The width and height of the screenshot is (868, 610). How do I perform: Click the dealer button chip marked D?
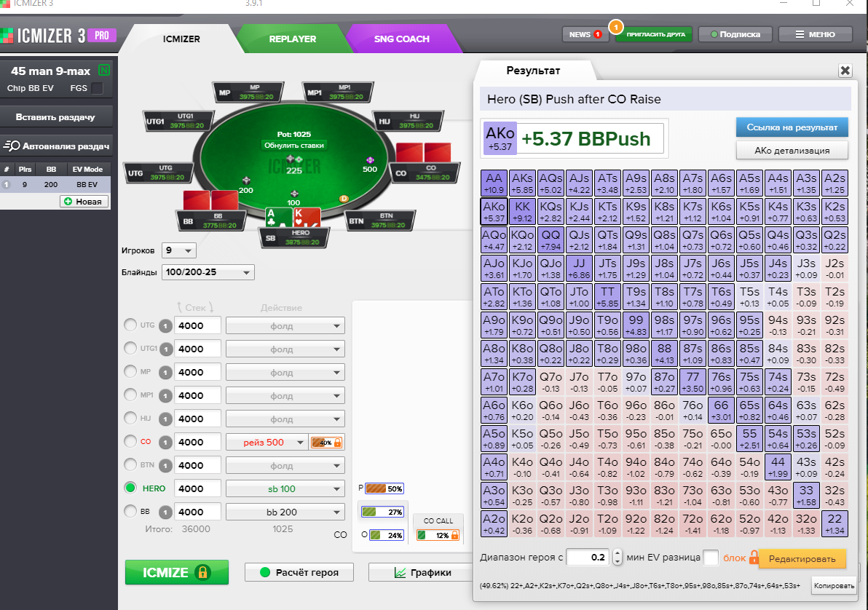click(344, 198)
